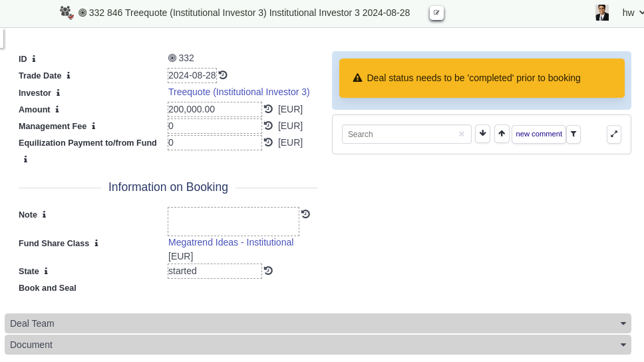This screenshot has height=362, width=644.
Task: Open history for State field
Action: click(x=268, y=271)
